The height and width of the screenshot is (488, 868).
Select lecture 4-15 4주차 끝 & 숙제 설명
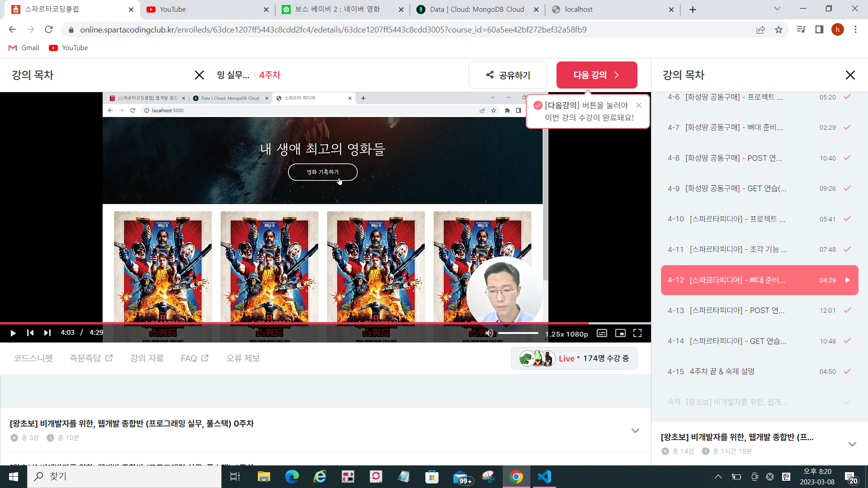pos(759,371)
